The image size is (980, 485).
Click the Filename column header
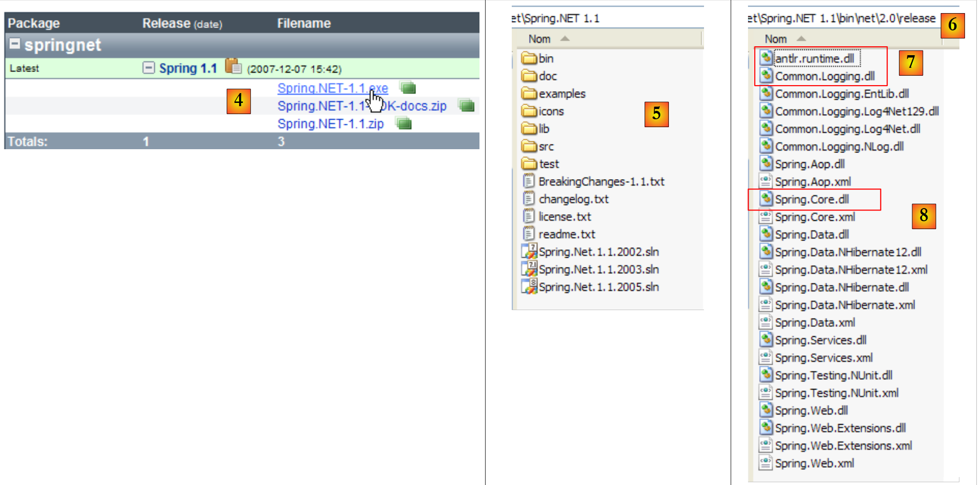[x=304, y=23]
